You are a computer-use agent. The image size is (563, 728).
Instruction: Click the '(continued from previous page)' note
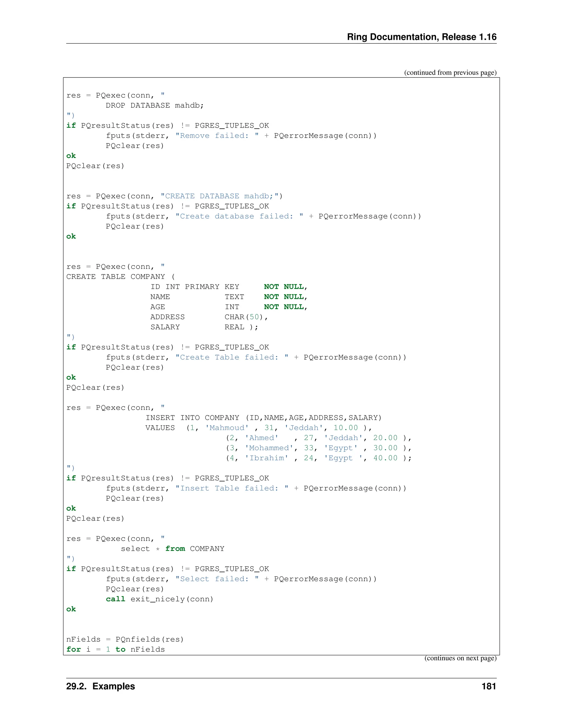450,73
